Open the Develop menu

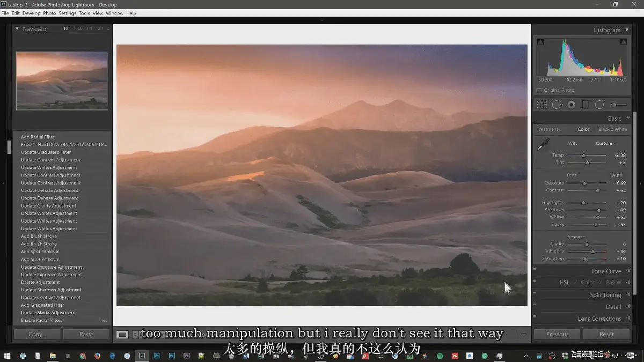point(31,13)
